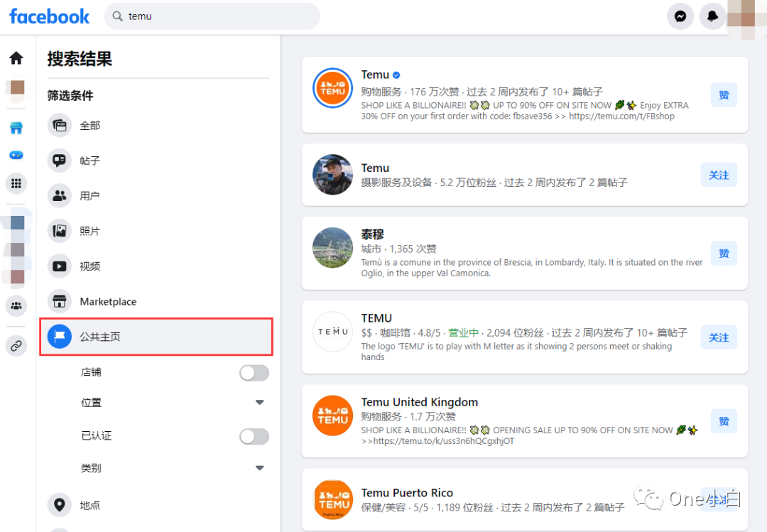Focus the search field containing temu

[x=212, y=16]
